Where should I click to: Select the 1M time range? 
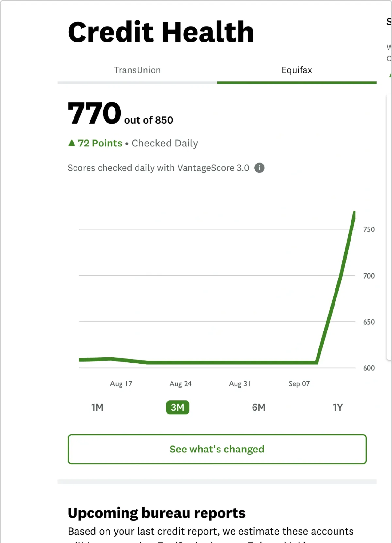tap(97, 407)
